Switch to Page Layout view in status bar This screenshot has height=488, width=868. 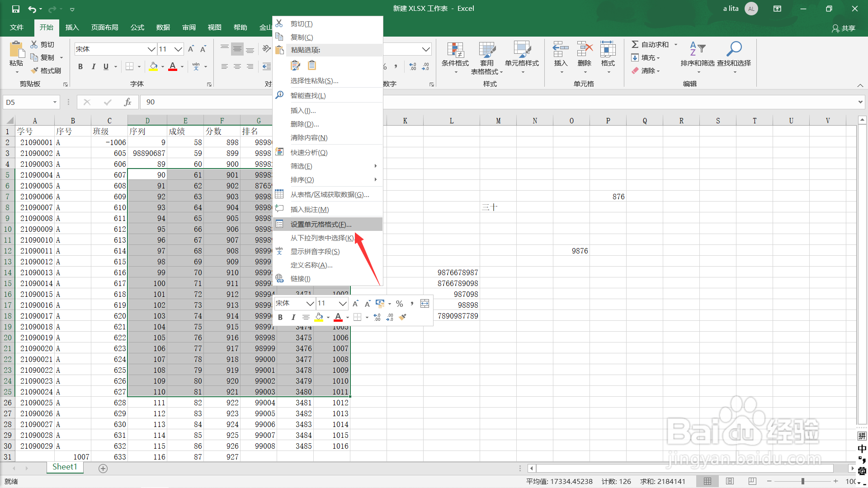[730, 481]
